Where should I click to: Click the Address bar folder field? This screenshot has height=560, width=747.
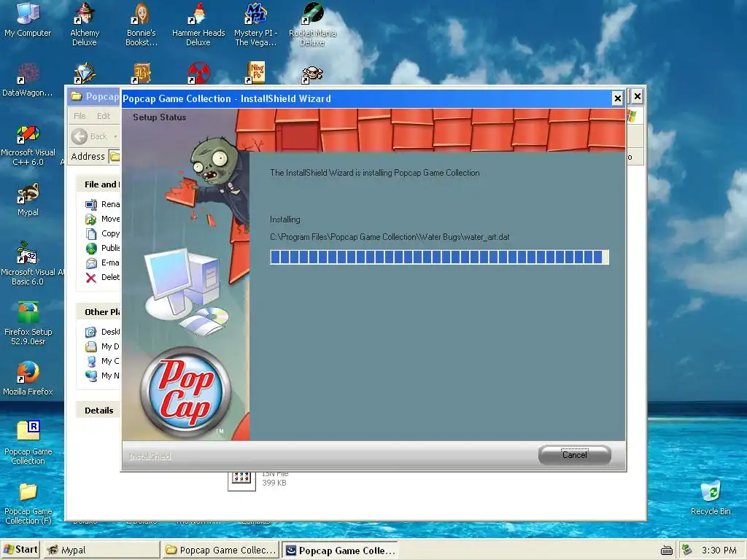pos(115,156)
